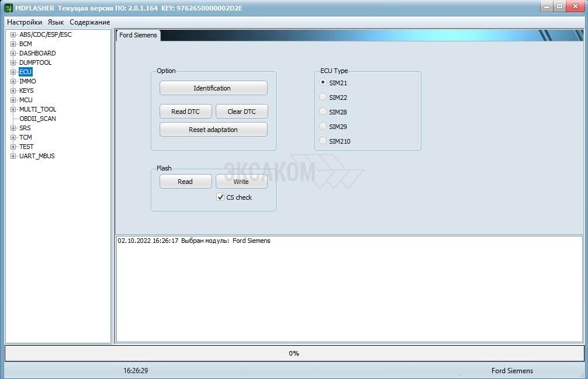Image resolution: width=588 pixels, height=379 pixels.
Task: Choose the SIM28 radio button
Action: [x=323, y=112]
